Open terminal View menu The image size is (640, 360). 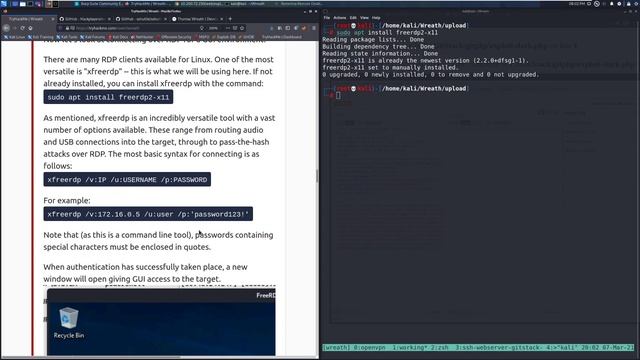[x=364, y=18]
